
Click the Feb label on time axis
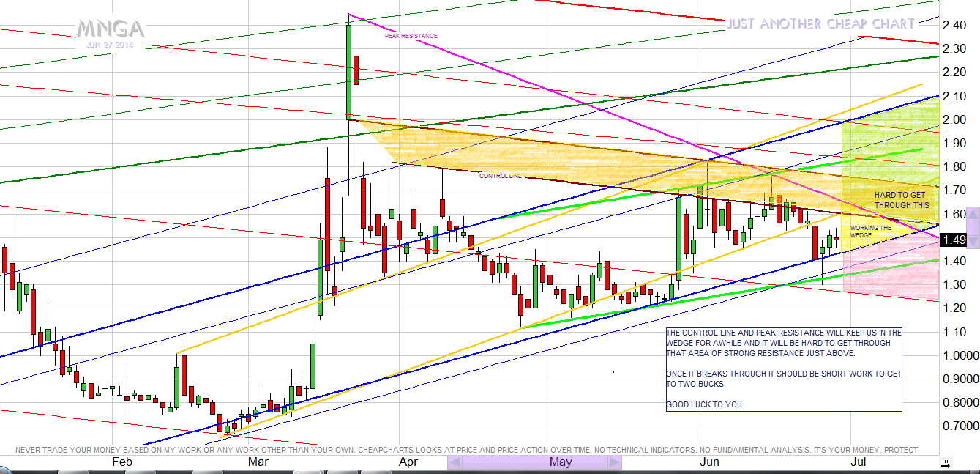(x=121, y=462)
